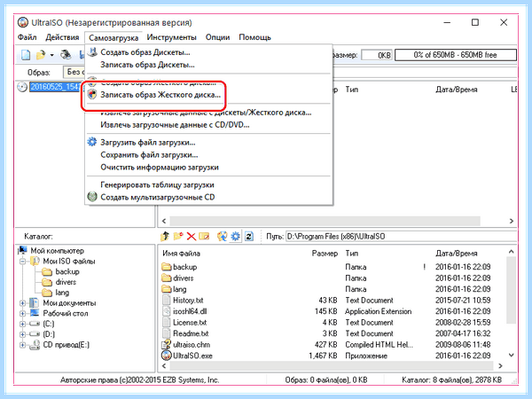Click the upper Тип column header
The width and height of the screenshot is (532, 399).
point(351,90)
